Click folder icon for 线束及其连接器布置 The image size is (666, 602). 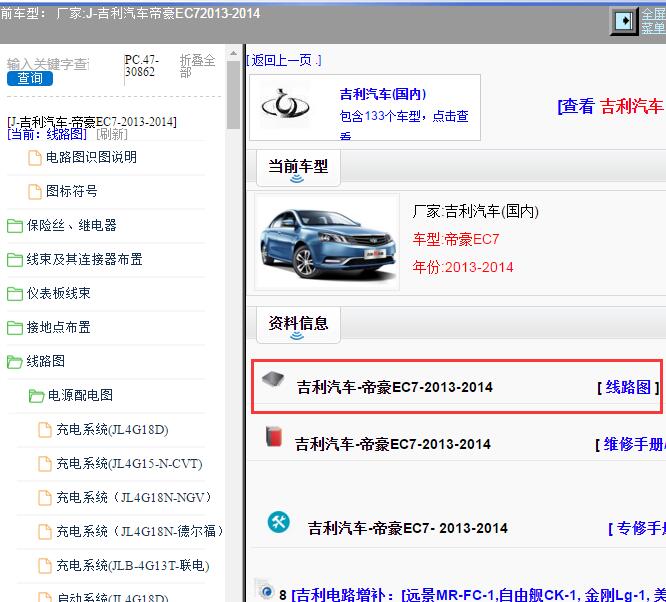(x=15, y=260)
